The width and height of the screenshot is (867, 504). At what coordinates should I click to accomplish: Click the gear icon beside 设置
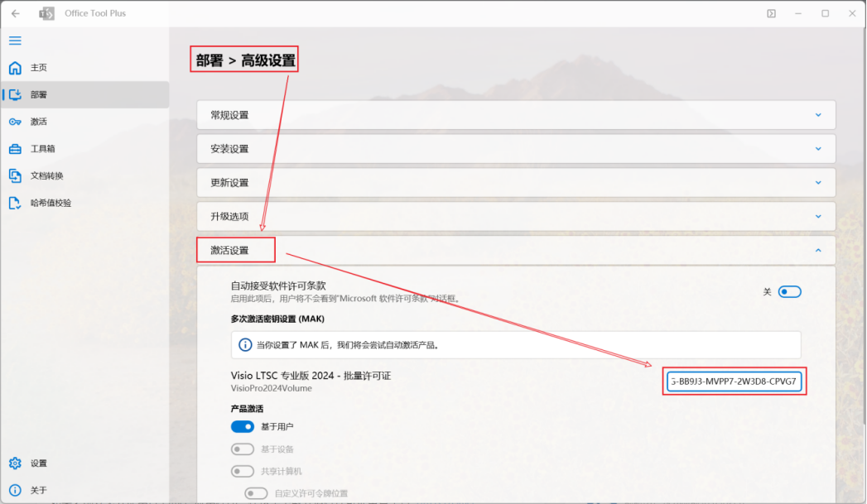tap(15, 463)
